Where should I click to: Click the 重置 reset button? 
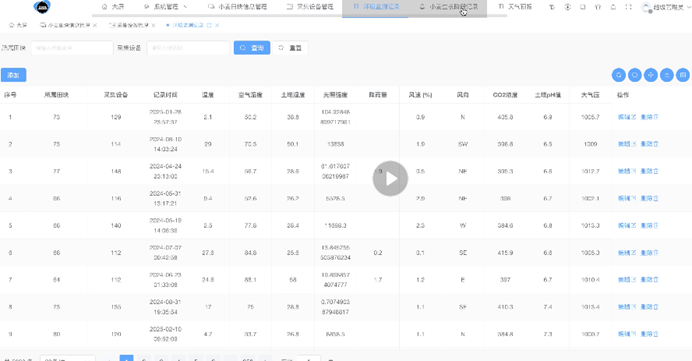pos(290,48)
